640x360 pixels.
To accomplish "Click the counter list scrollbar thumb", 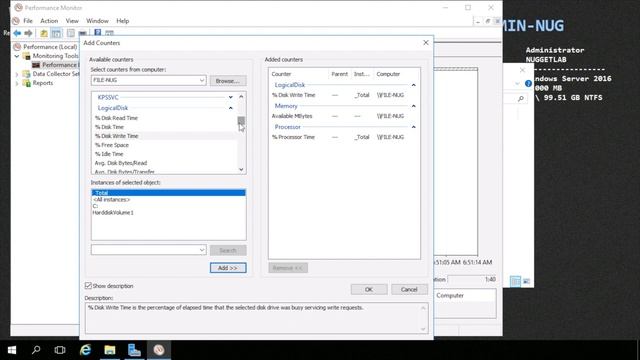I will click(241, 120).
